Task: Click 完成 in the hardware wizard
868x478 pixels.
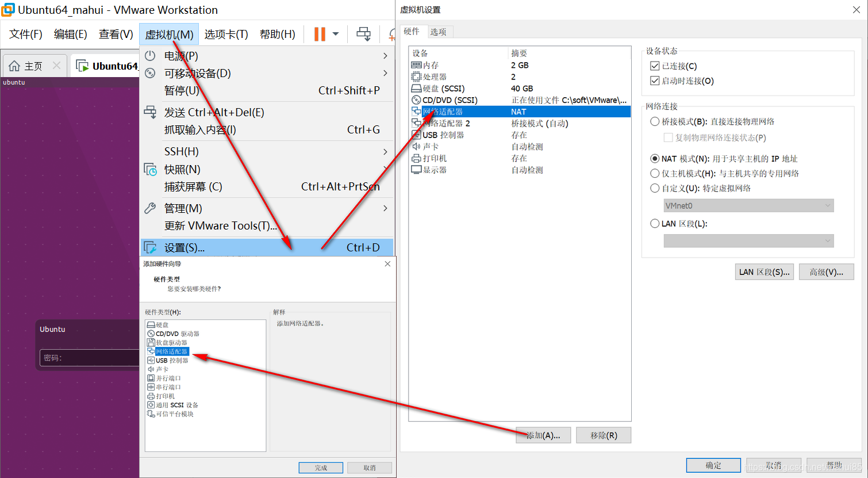Action: pyautogui.click(x=321, y=468)
